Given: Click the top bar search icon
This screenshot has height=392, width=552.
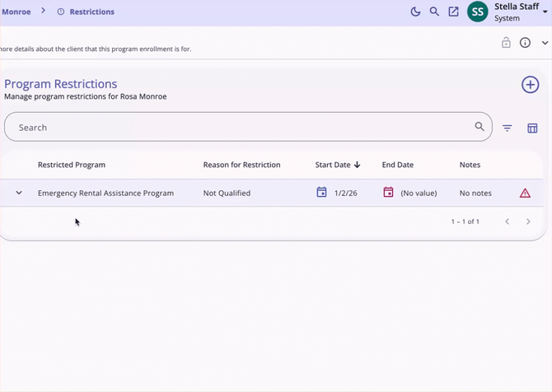Looking at the screenshot, I should click(434, 12).
